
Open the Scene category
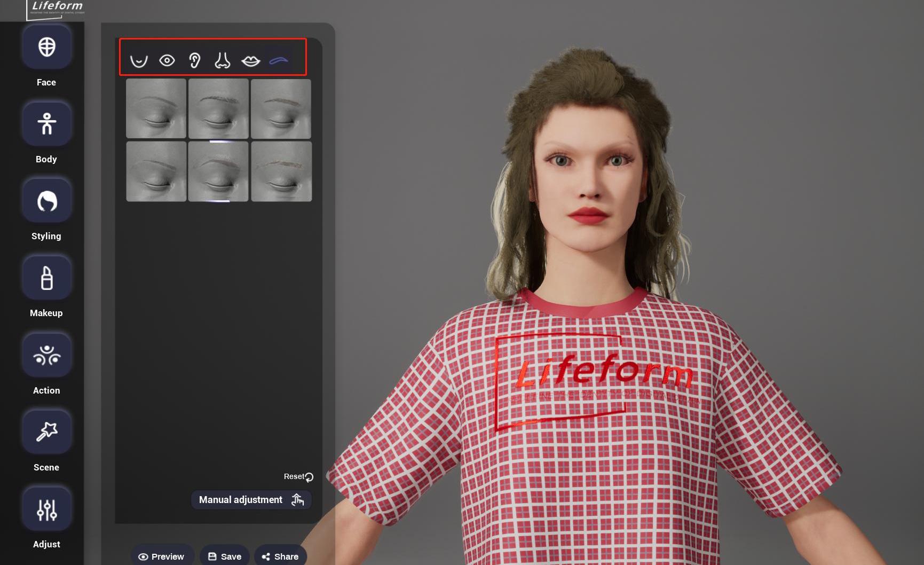[47, 432]
